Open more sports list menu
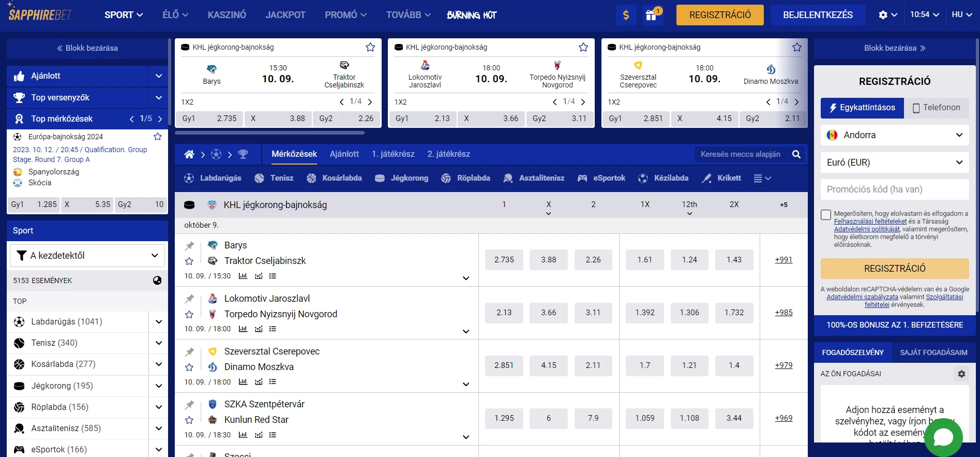 coord(762,178)
